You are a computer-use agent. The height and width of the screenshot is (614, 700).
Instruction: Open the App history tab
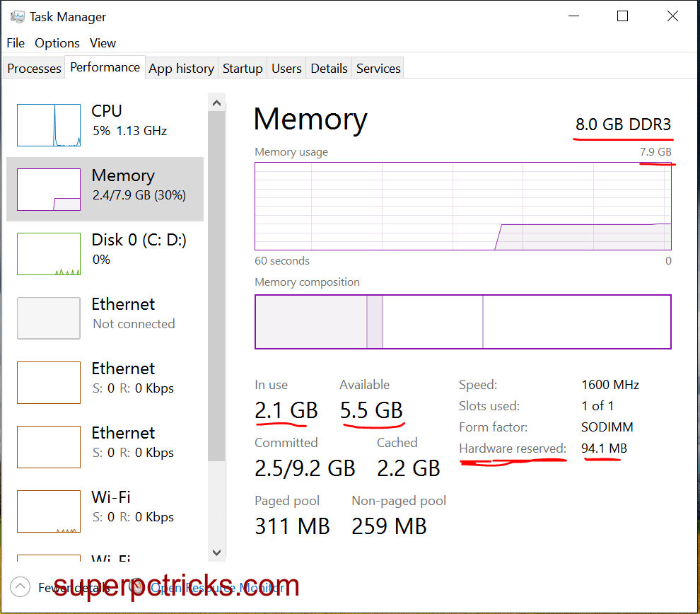pos(181,68)
